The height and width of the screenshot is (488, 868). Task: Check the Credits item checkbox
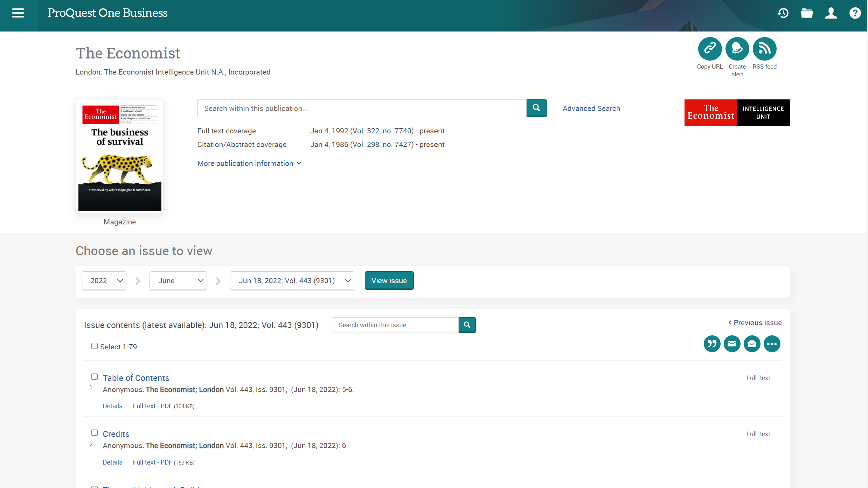(95, 433)
